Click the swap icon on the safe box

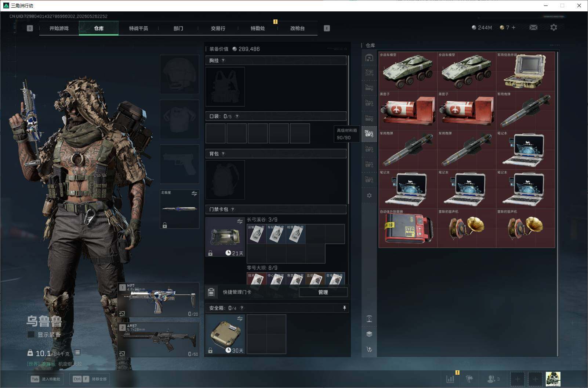click(x=240, y=319)
